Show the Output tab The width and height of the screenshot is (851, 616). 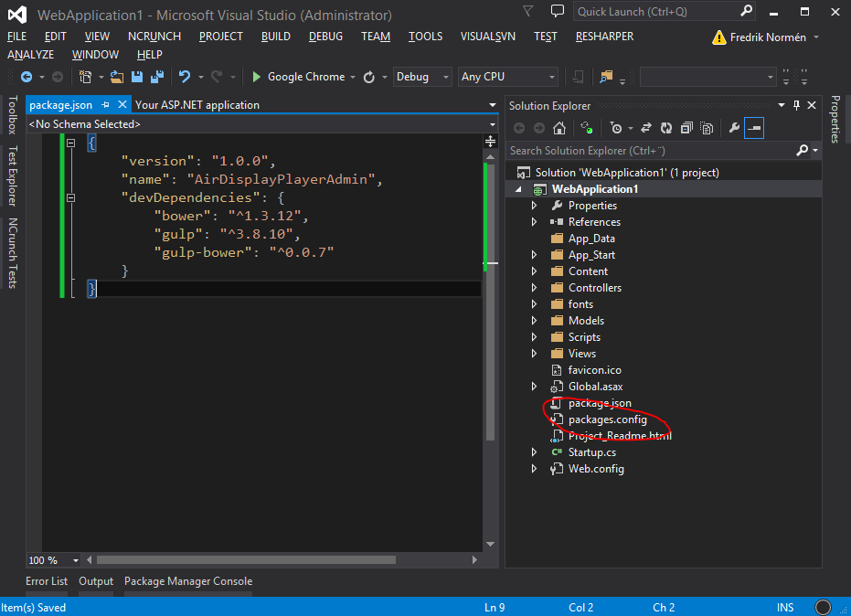click(96, 581)
